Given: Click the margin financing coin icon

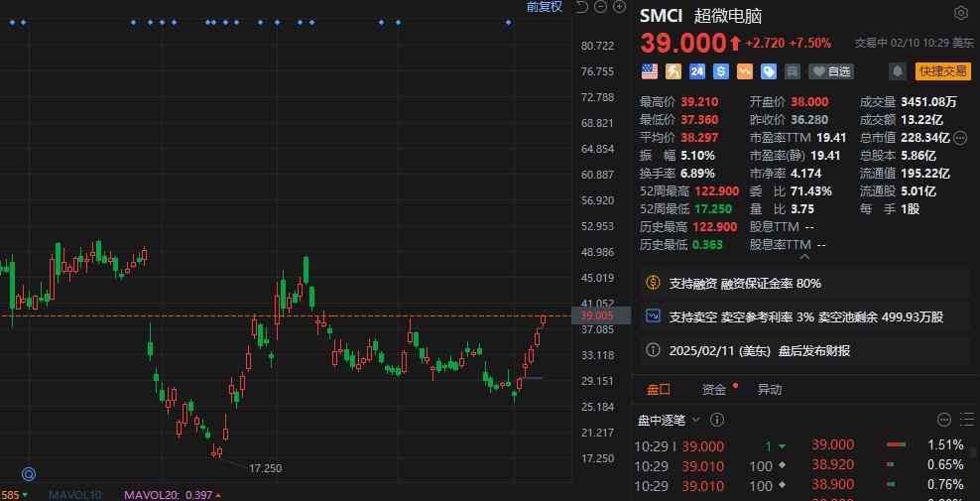Looking at the screenshot, I should tap(653, 283).
